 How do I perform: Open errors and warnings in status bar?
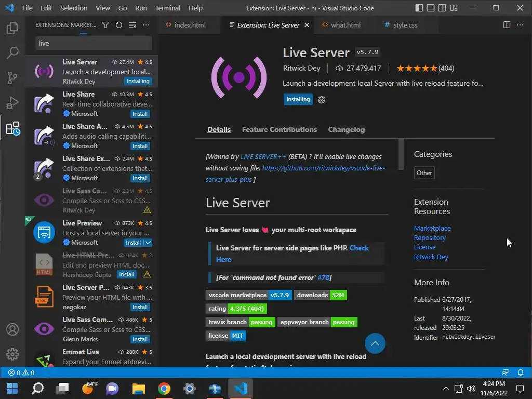point(21,373)
